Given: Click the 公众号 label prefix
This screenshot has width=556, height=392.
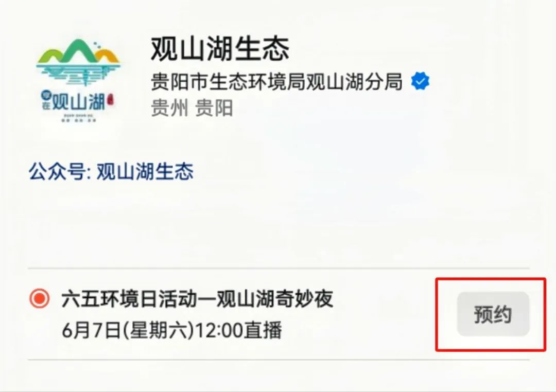Looking at the screenshot, I should 57,171.
